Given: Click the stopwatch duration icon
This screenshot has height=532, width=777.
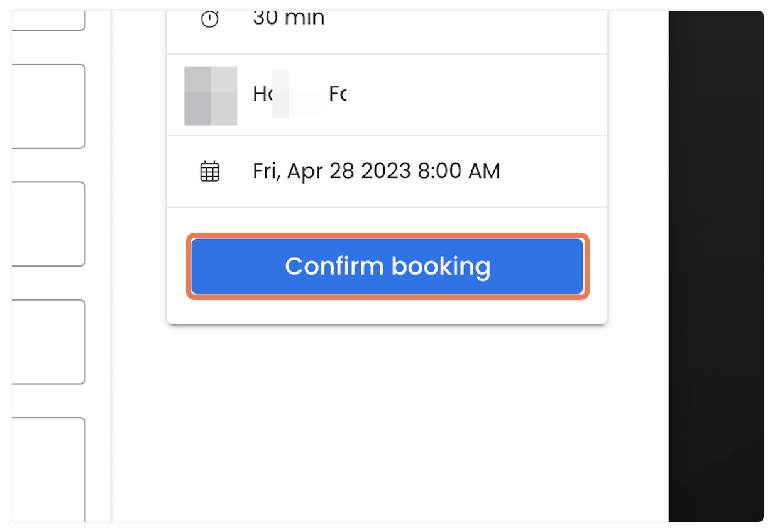Looking at the screenshot, I should [x=209, y=19].
